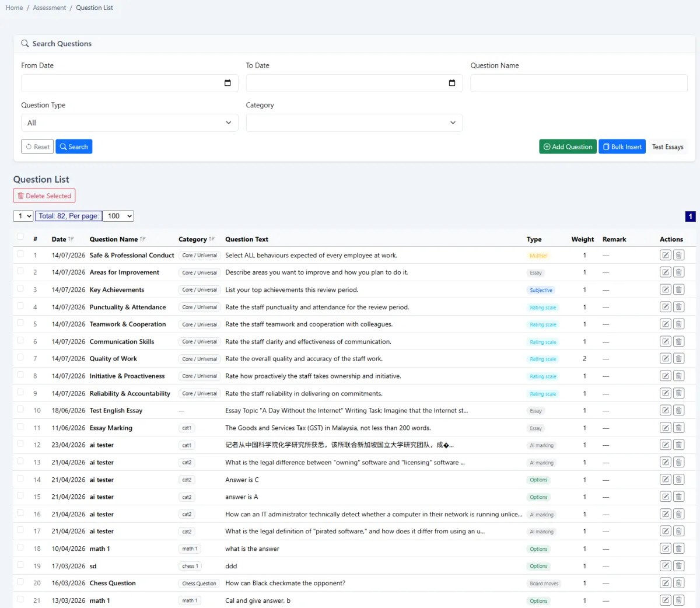
Task: Open the From Date calendar picker
Action: pyautogui.click(x=228, y=83)
